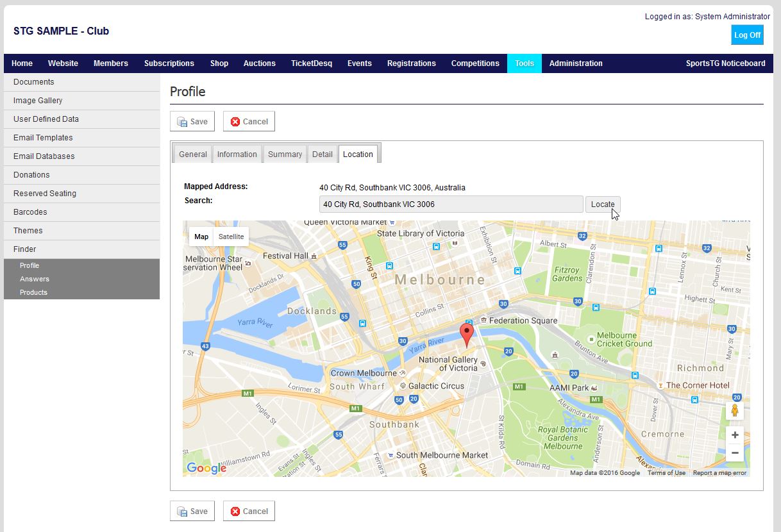
Task: Click the Log Off button
Action: tap(747, 35)
